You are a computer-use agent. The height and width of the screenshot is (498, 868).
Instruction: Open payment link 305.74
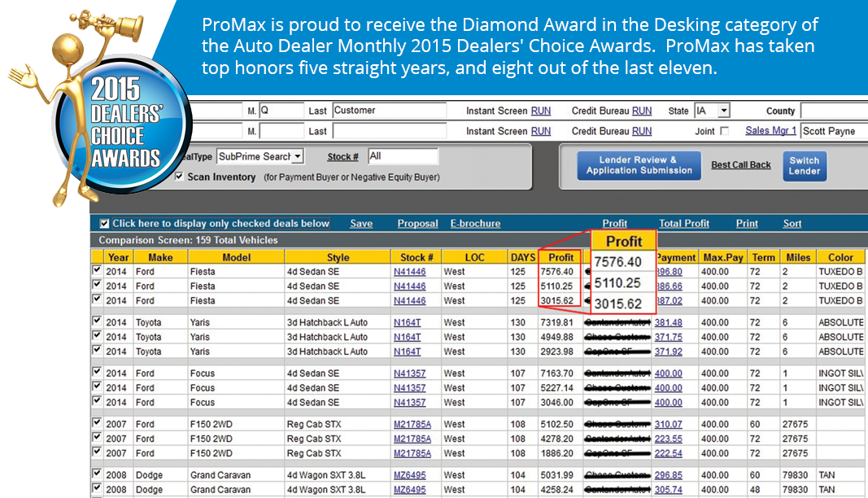(x=668, y=490)
